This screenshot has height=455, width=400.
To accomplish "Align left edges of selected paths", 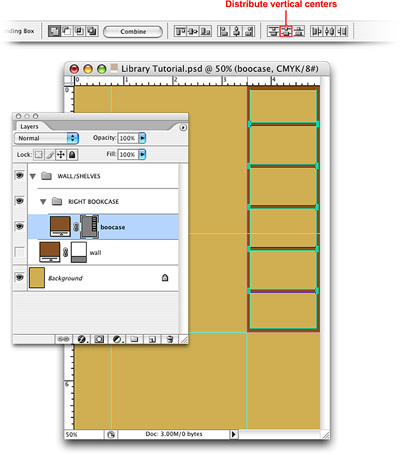I will [x=224, y=31].
